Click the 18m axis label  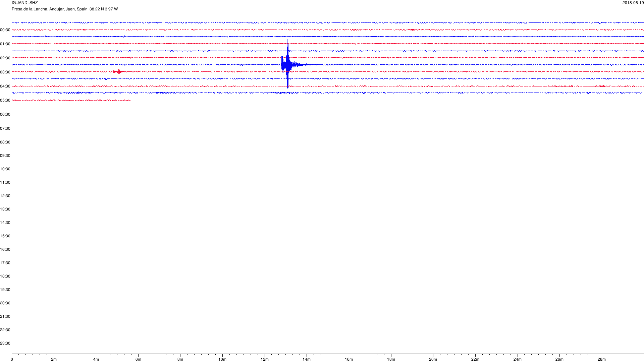tap(391, 359)
